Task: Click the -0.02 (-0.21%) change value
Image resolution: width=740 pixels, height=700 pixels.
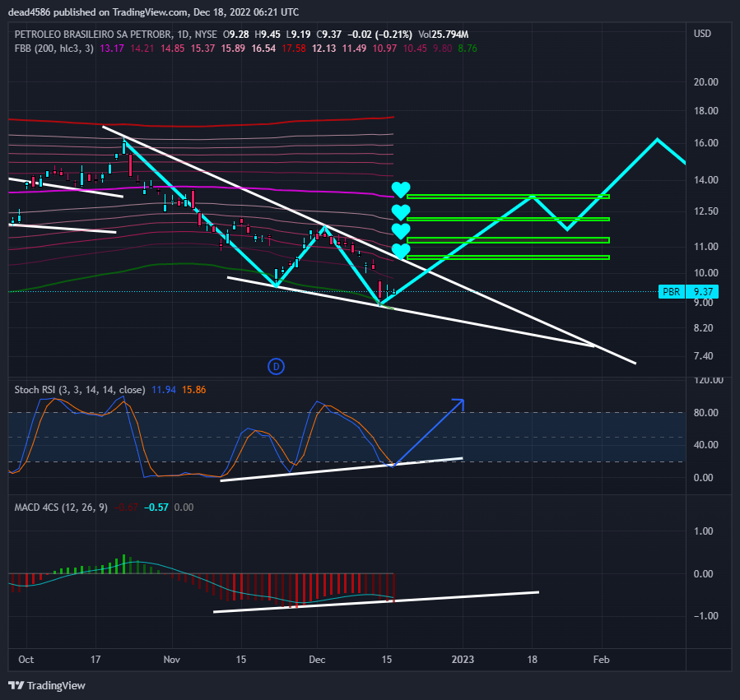Action: coord(380,35)
